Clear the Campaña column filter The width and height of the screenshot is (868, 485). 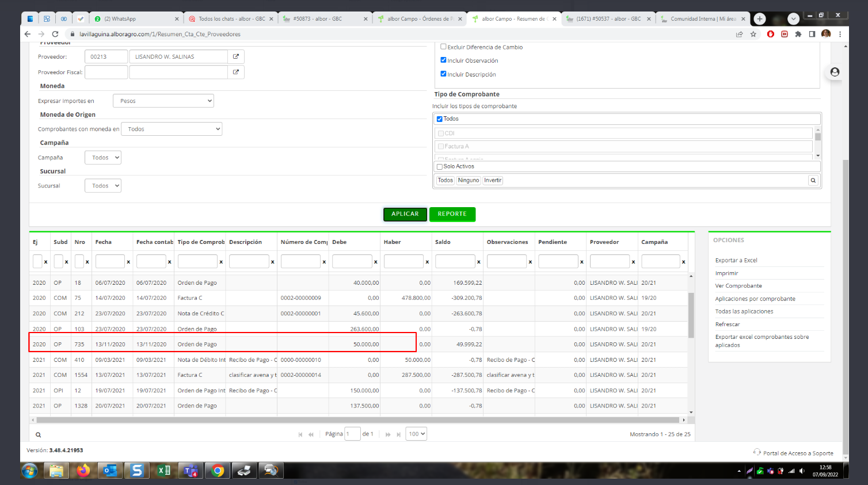[683, 262]
